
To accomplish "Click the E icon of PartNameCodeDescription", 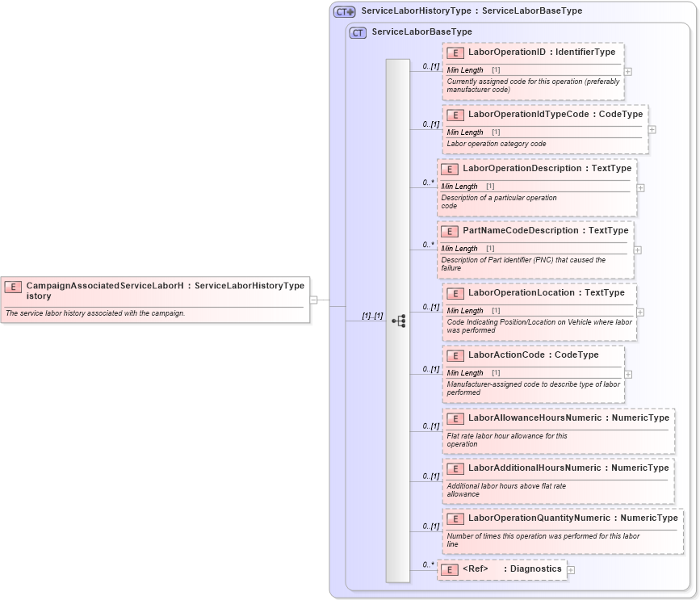I will coord(451,230).
